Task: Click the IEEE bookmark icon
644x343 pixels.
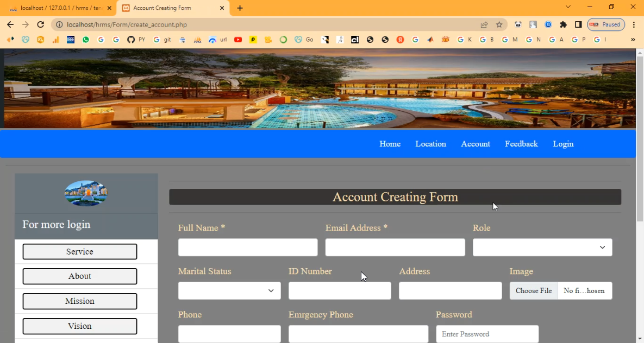Action: [71, 40]
